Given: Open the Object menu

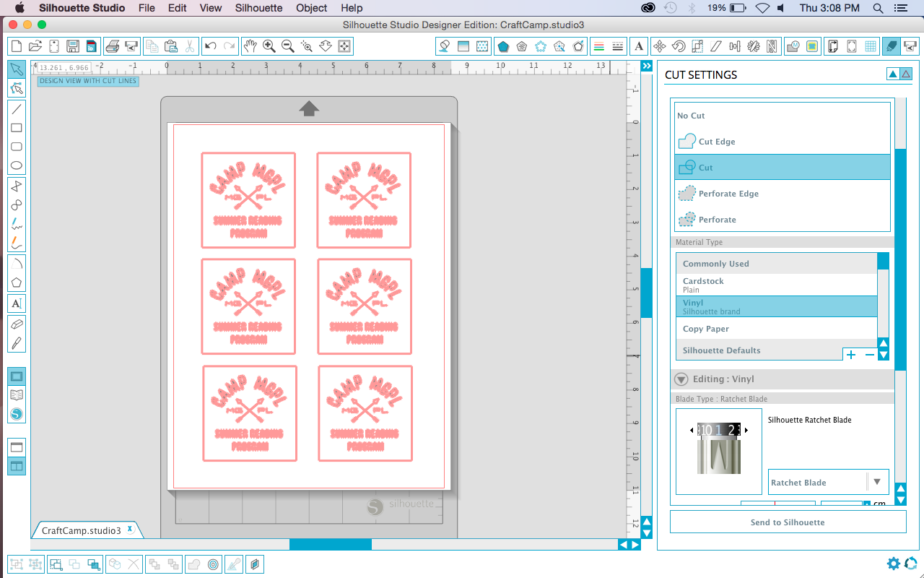Looking at the screenshot, I should (312, 8).
